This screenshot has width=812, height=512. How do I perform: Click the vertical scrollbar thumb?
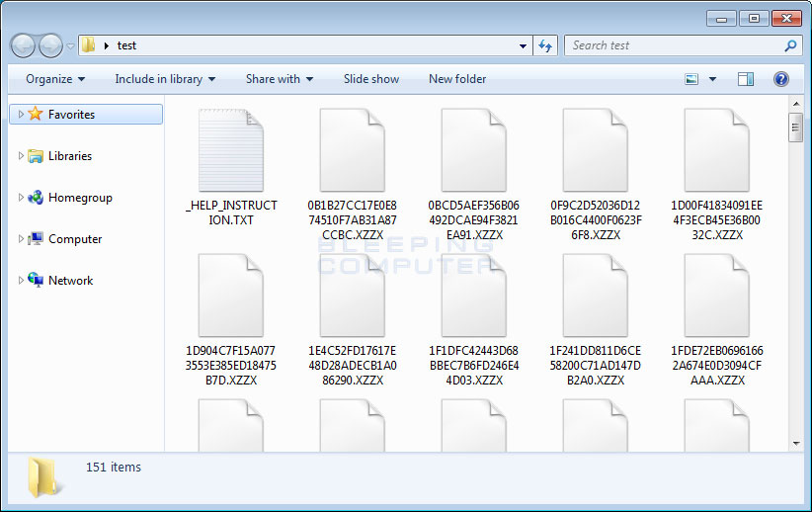pyautogui.click(x=795, y=128)
